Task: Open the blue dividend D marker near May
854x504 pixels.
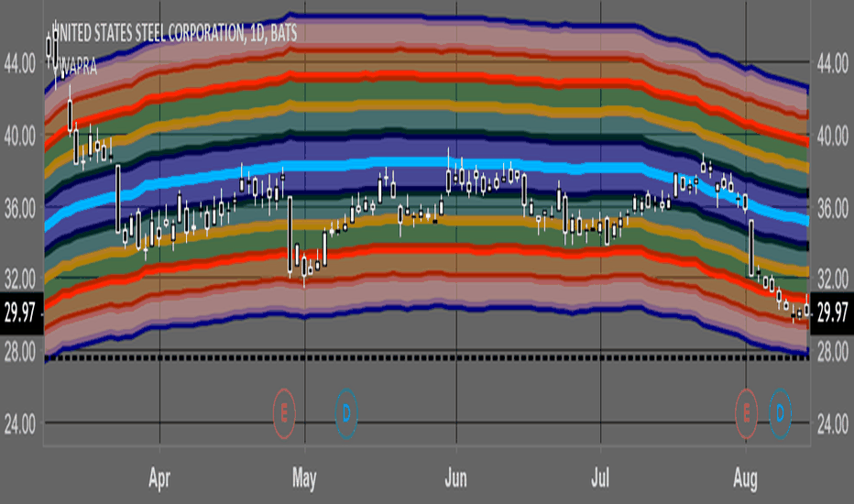Action: tap(346, 413)
